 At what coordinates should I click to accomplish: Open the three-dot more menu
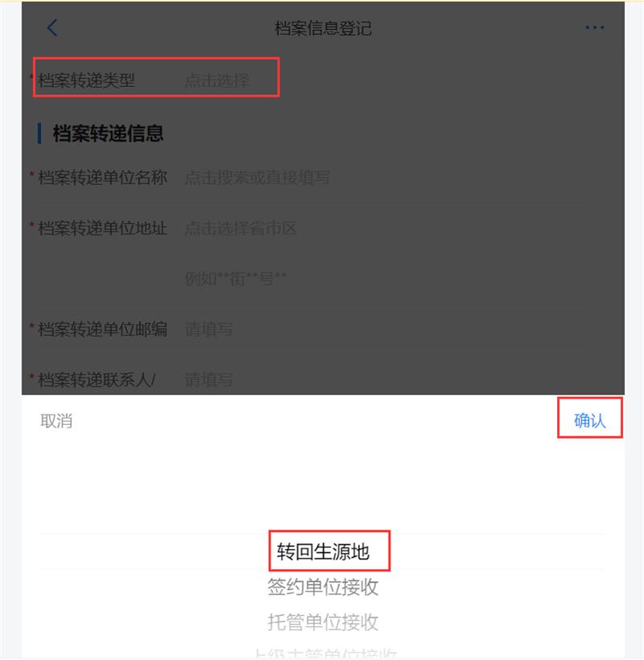pyautogui.click(x=594, y=28)
